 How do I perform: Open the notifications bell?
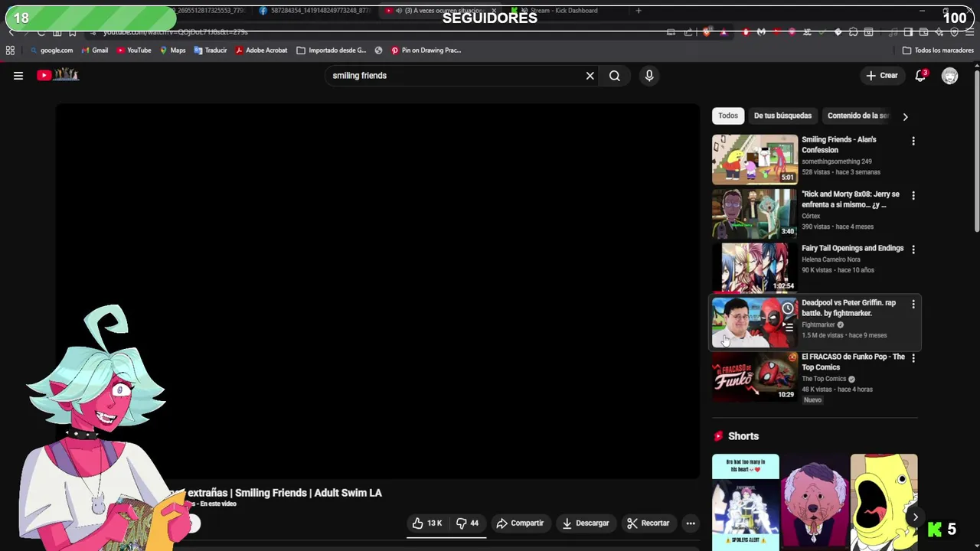tap(921, 75)
